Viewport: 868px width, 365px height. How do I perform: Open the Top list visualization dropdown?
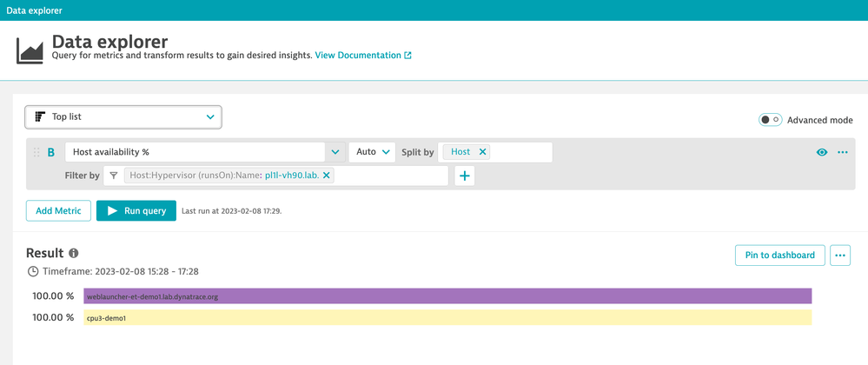pyautogui.click(x=123, y=116)
